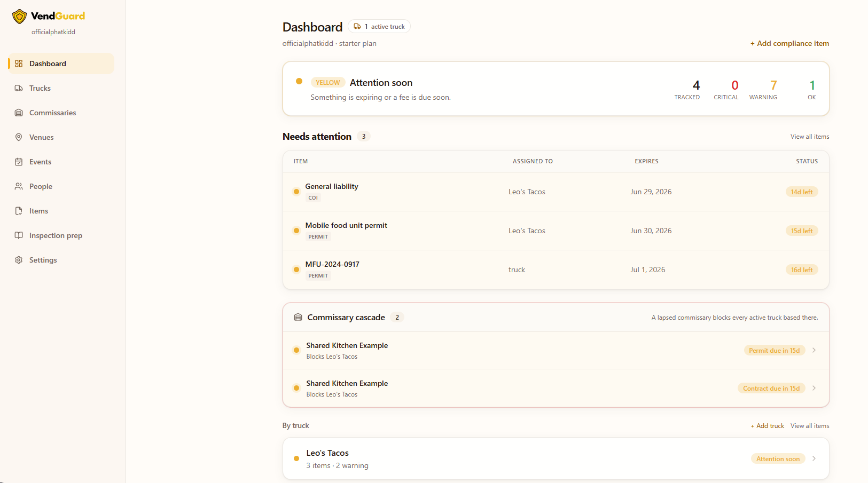Open Items page from sidebar
The image size is (868, 483).
tap(61, 211)
